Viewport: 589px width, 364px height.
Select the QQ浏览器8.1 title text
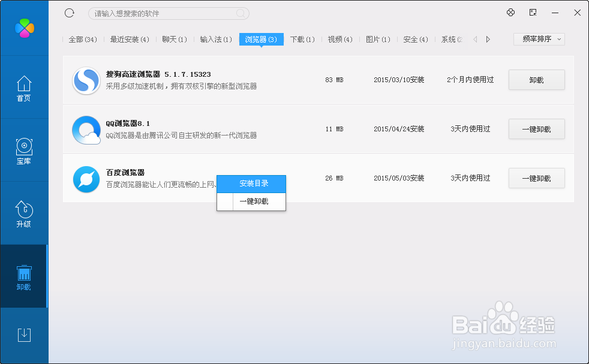click(x=128, y=124)
